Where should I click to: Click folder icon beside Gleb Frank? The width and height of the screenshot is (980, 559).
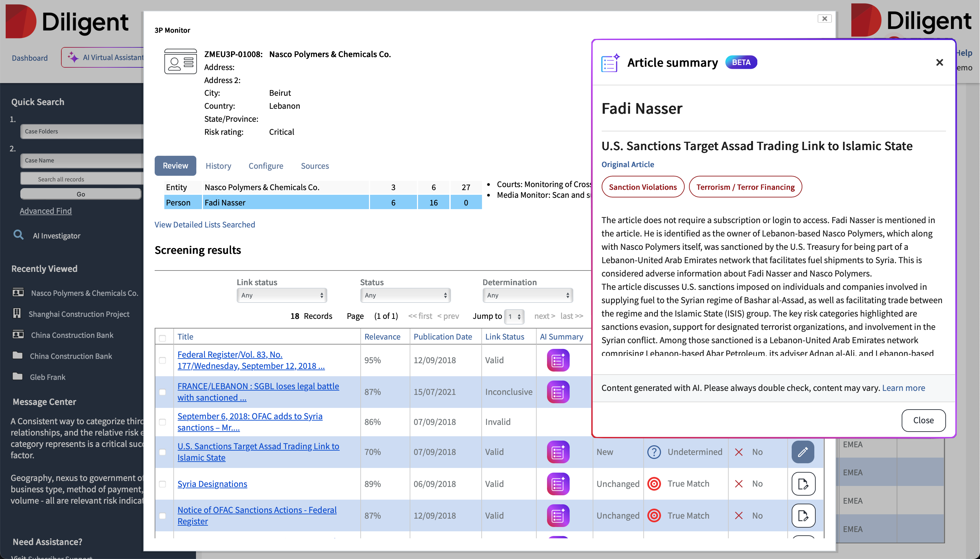18,377
